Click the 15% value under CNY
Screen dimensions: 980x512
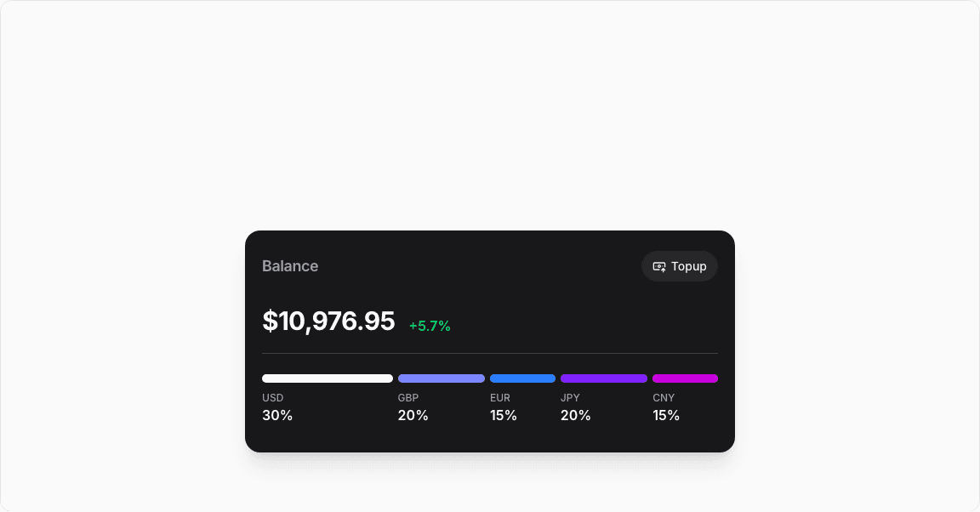tap(666, 416)
